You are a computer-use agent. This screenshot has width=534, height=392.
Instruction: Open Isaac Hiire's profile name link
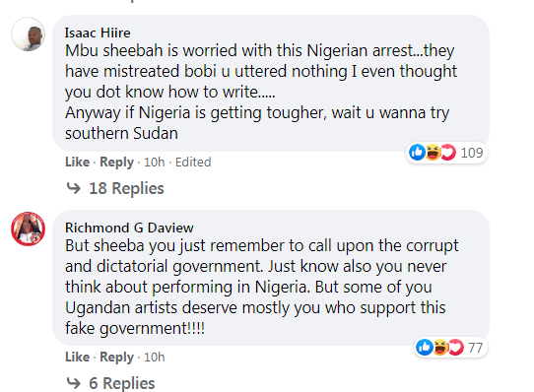(98, 33)
